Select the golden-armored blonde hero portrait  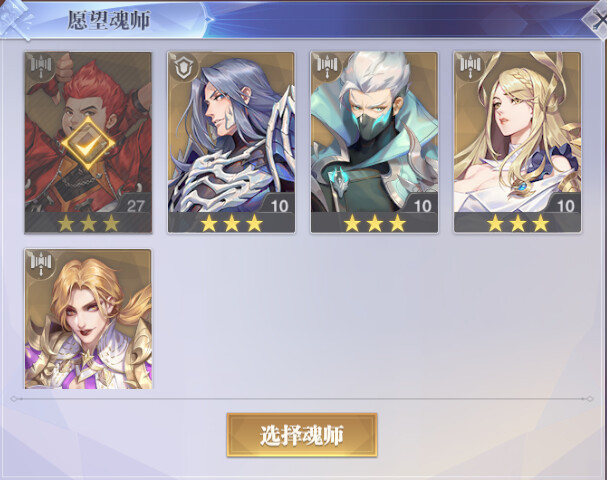click(88, 319)
